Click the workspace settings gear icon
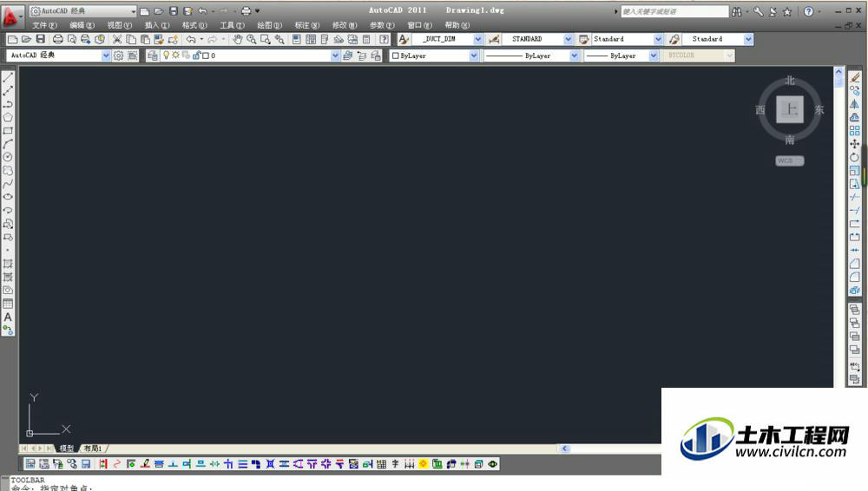The image size is (868, 491). (118, 56)
